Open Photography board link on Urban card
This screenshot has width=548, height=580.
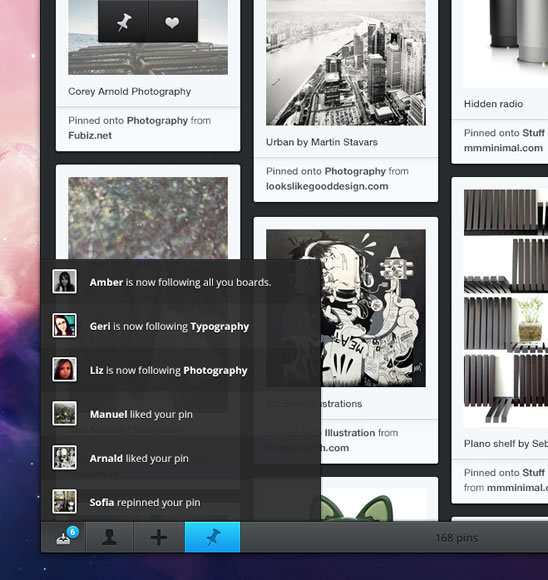(x=355, y=171)
